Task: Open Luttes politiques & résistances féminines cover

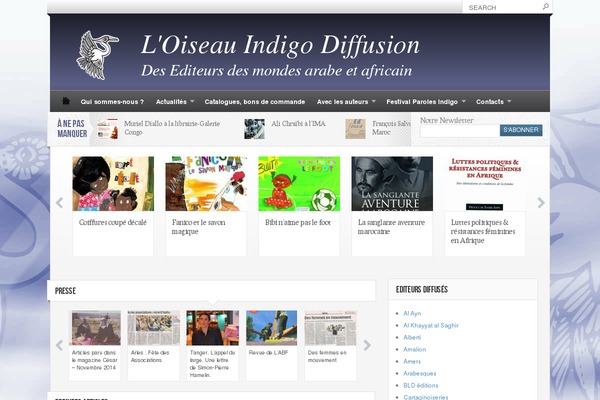Action: [485, 183]
